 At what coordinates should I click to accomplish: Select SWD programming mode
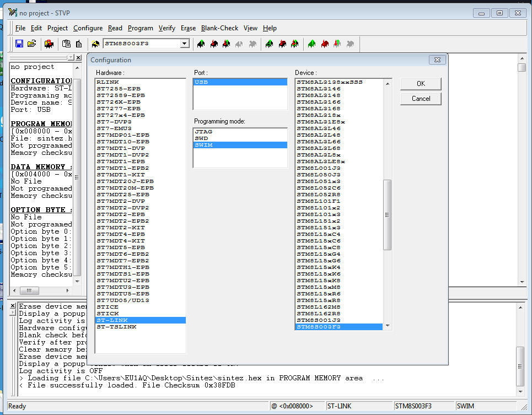click(x=202, y=138)
